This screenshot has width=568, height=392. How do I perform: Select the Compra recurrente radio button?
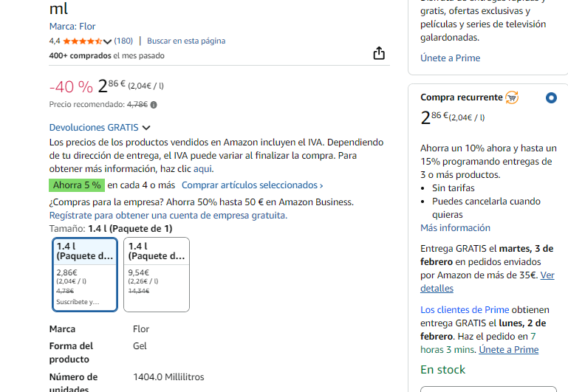coord(551,97)
